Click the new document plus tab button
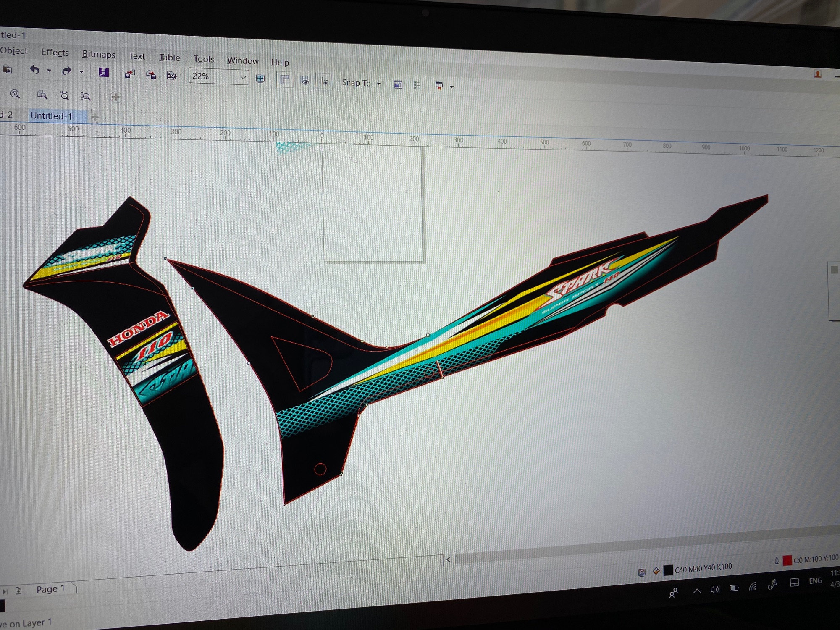The width and height of the screenshot is (840, 630). coord(95,117)
